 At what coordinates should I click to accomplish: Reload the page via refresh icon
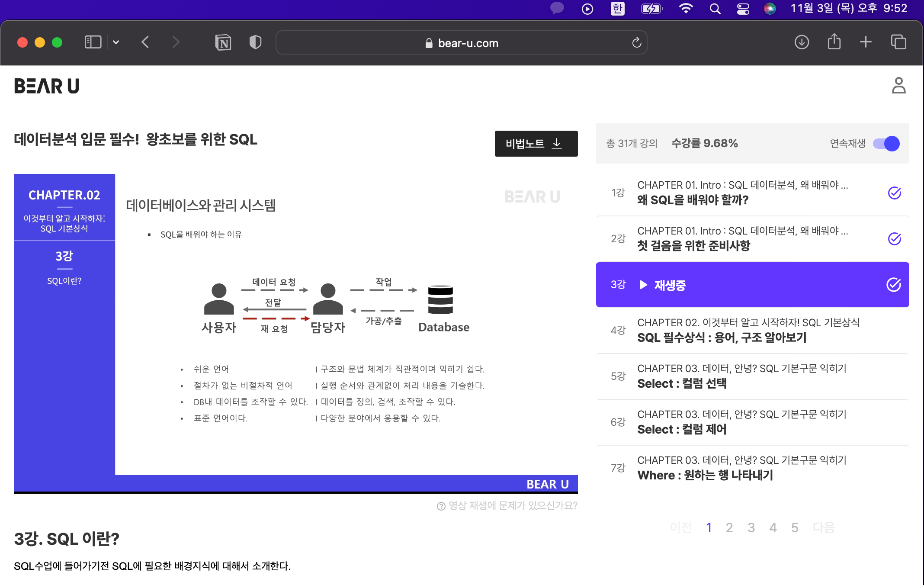point(636,42)
